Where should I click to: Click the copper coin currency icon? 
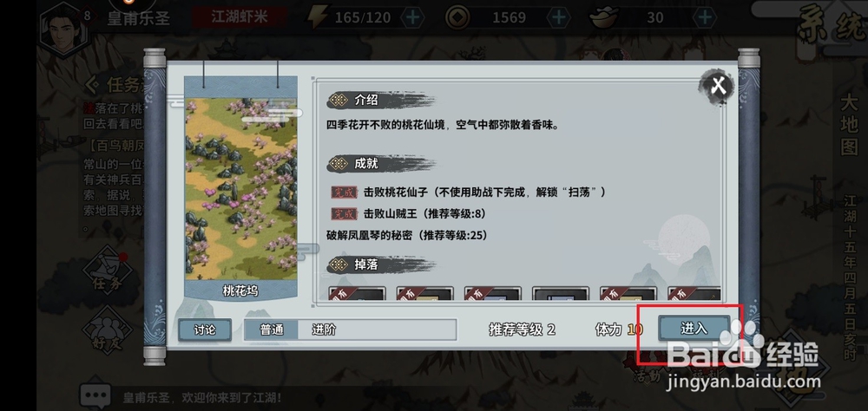coord(457,17)
